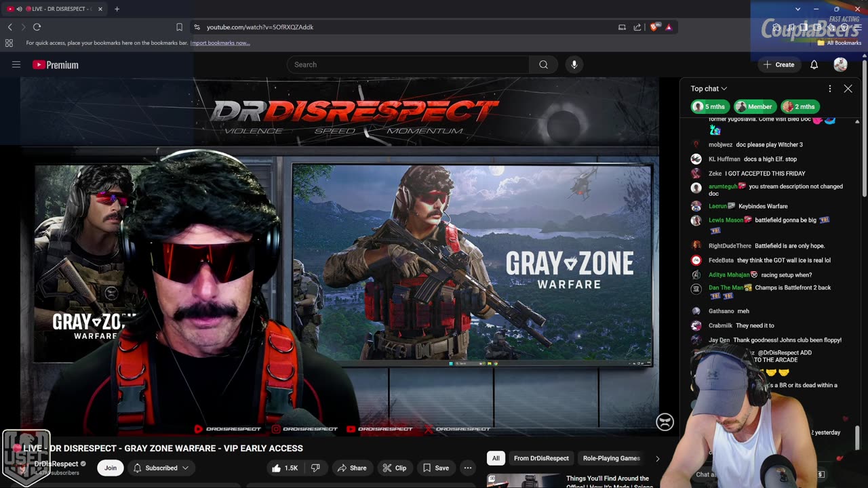Share this page from the address bar

(637, 27)
